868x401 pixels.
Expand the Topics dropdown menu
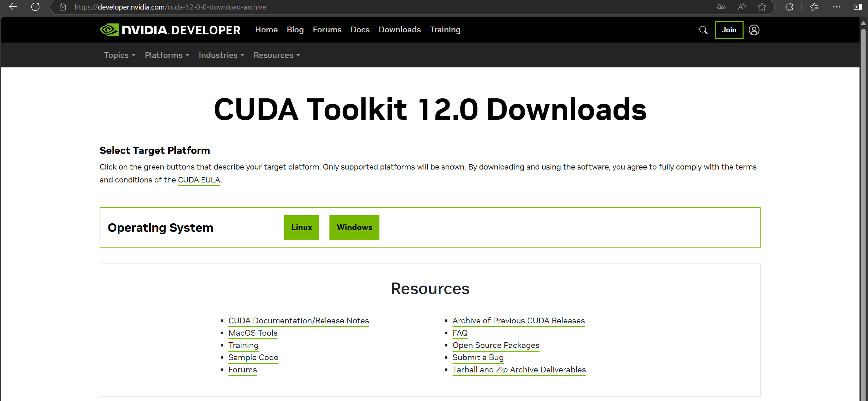pos(120,55)
